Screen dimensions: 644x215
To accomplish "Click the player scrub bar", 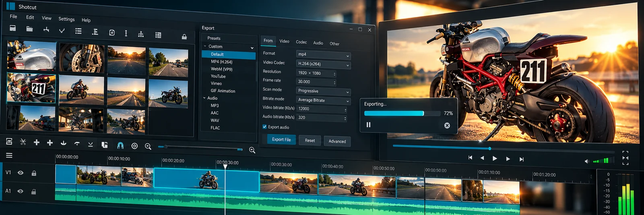I will pos(503,149).
